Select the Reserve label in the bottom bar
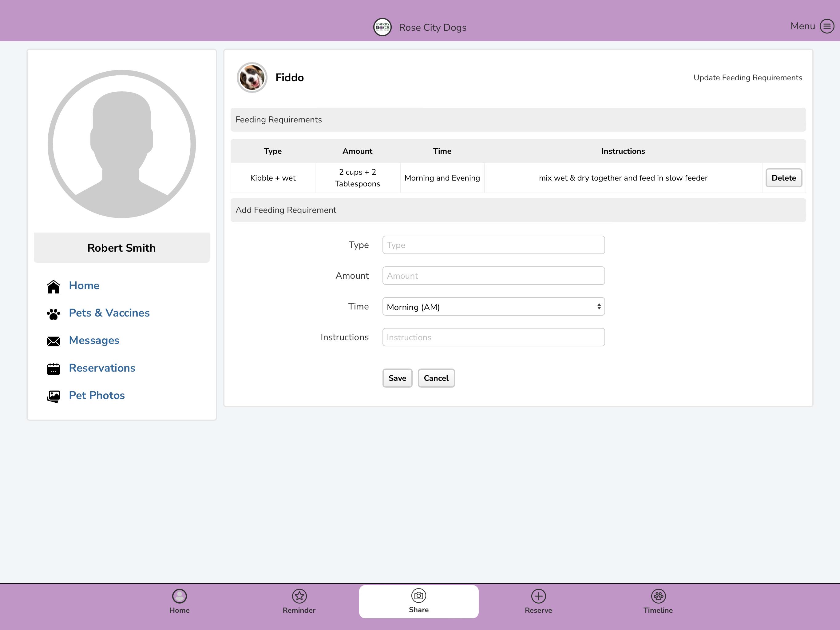Viewport: 840px width, 630px height. [538, 610]
